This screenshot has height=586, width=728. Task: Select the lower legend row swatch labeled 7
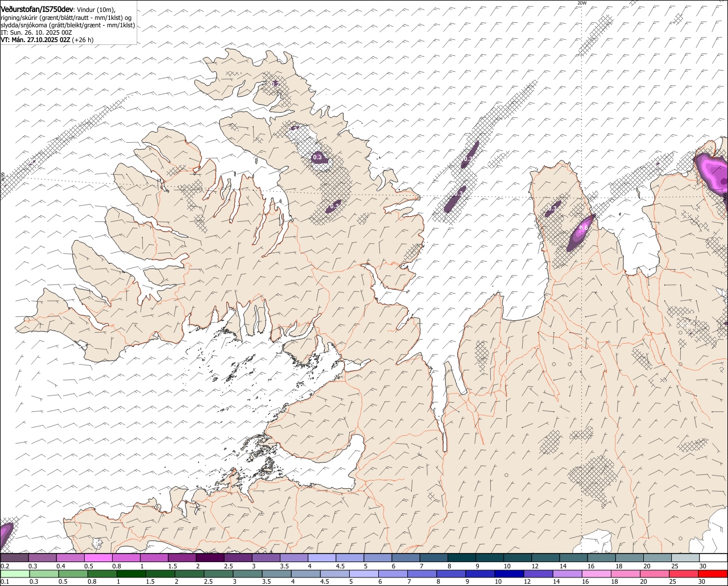coord(422,573)
